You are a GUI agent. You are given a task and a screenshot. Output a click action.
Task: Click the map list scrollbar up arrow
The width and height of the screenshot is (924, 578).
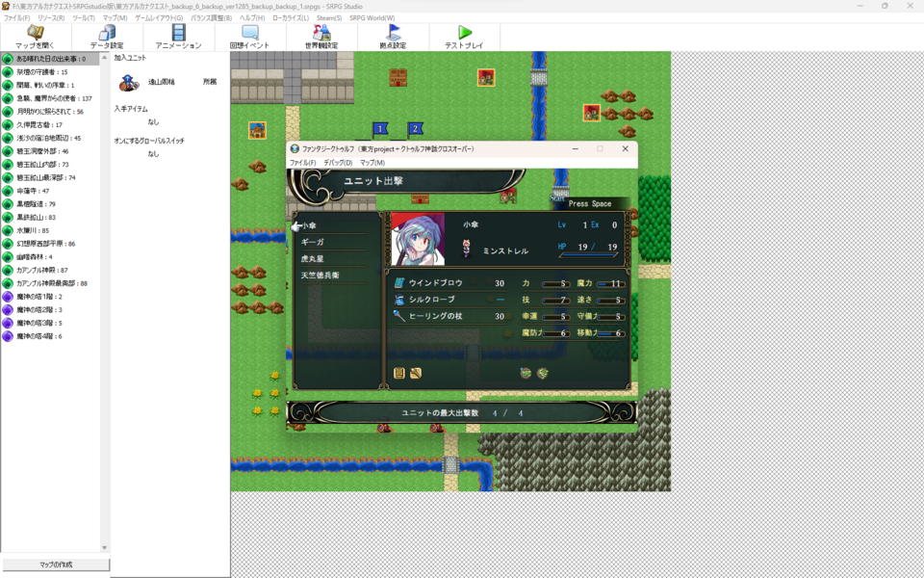(x=104, y=57)
